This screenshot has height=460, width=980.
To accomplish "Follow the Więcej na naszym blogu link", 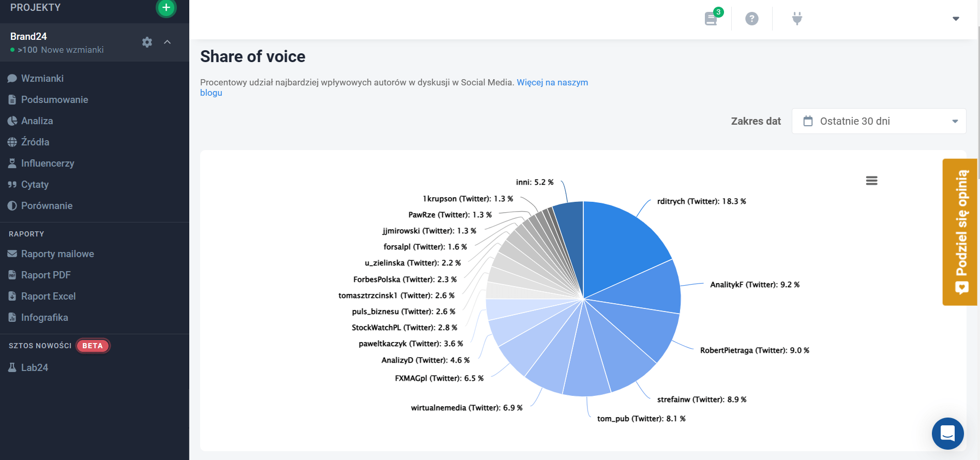I will pyautogui.click(x=552, y=82).
